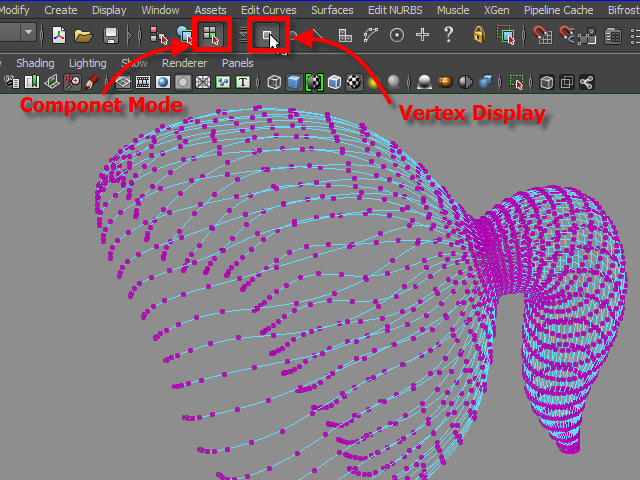Click the question mark selection mask icon
The height and width of the screenshot is (480, 640).
pos(448,35)
